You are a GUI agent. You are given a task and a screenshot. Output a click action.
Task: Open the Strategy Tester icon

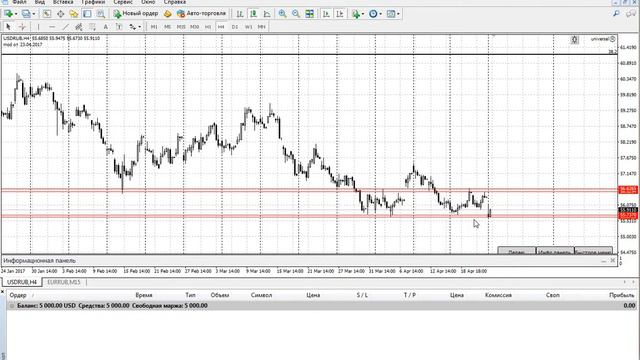click(100, 13)
